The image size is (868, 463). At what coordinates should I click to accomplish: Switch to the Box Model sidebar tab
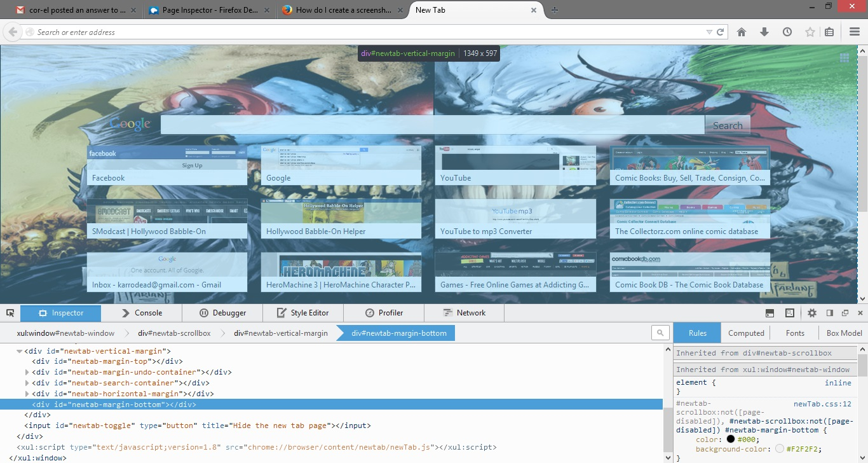coord(844,333)
